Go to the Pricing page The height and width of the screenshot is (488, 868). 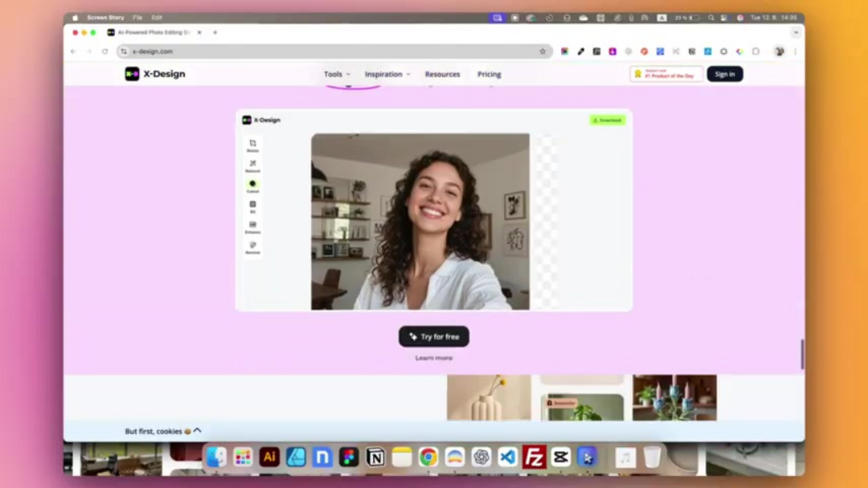[x=489, y=74]
